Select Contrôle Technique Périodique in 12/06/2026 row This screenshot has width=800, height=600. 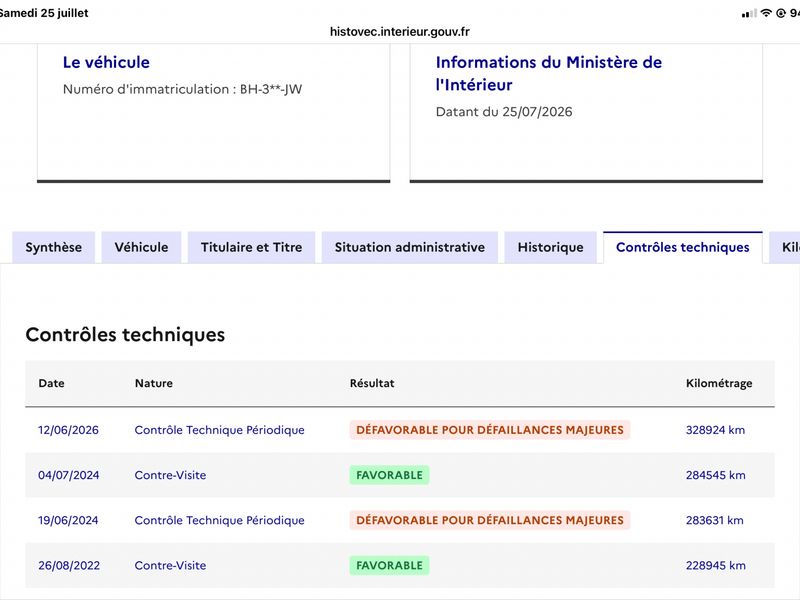tap(219, 430)
